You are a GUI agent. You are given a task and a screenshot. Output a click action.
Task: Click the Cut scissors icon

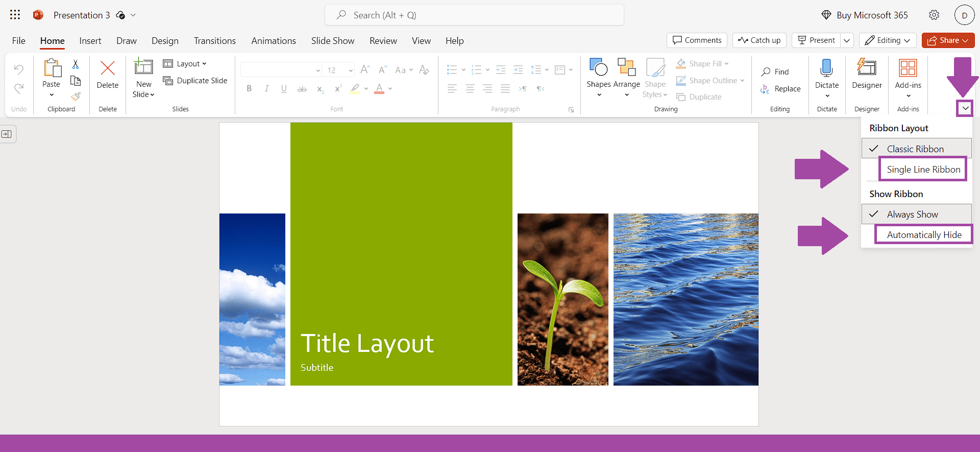tap(76, 64)
